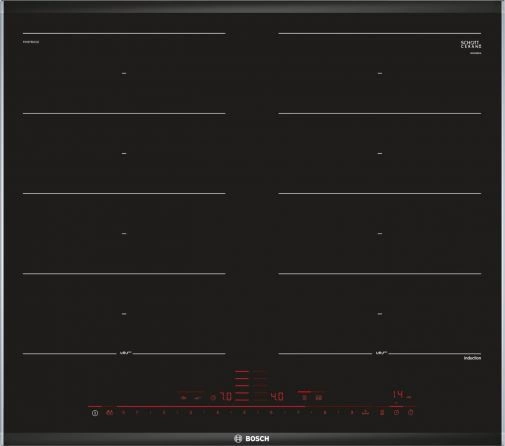Tap the child lock icon beside power

[110, 413]
